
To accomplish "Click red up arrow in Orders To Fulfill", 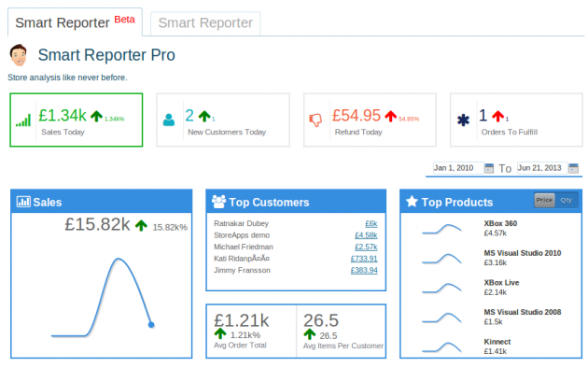I will [498, 116].
